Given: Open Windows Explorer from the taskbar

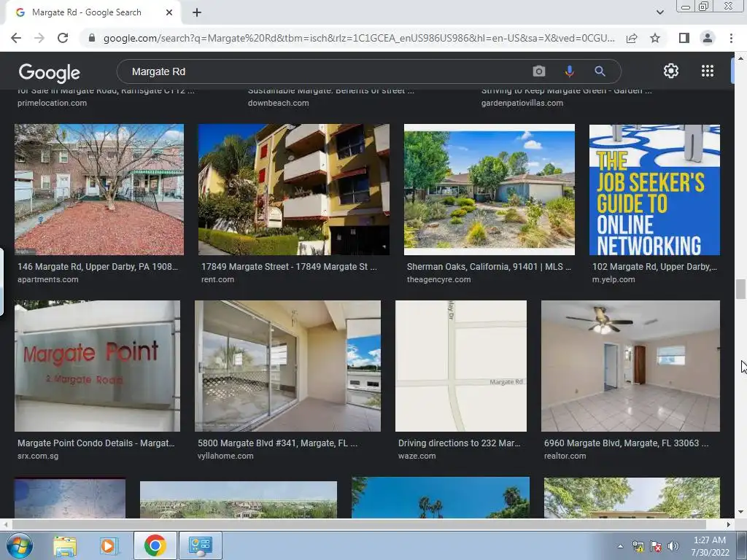Looking at the screenshot, I should [x=65, y=545].
